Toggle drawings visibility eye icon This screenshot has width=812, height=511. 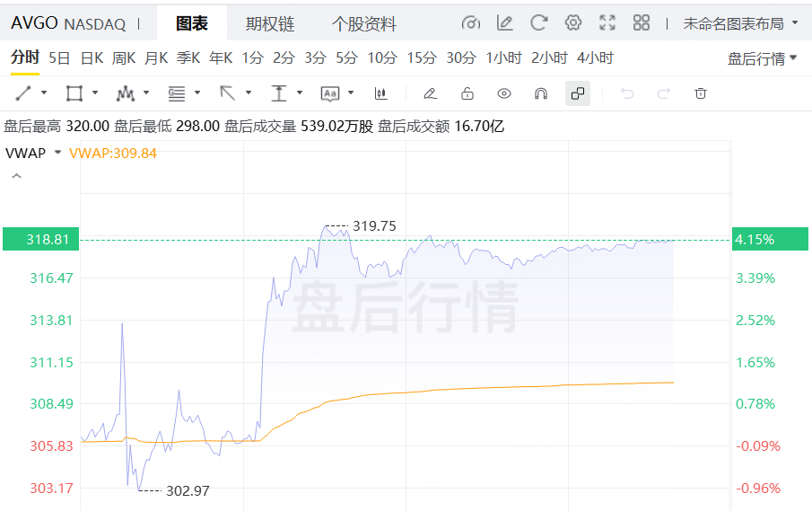click(504, 93)
